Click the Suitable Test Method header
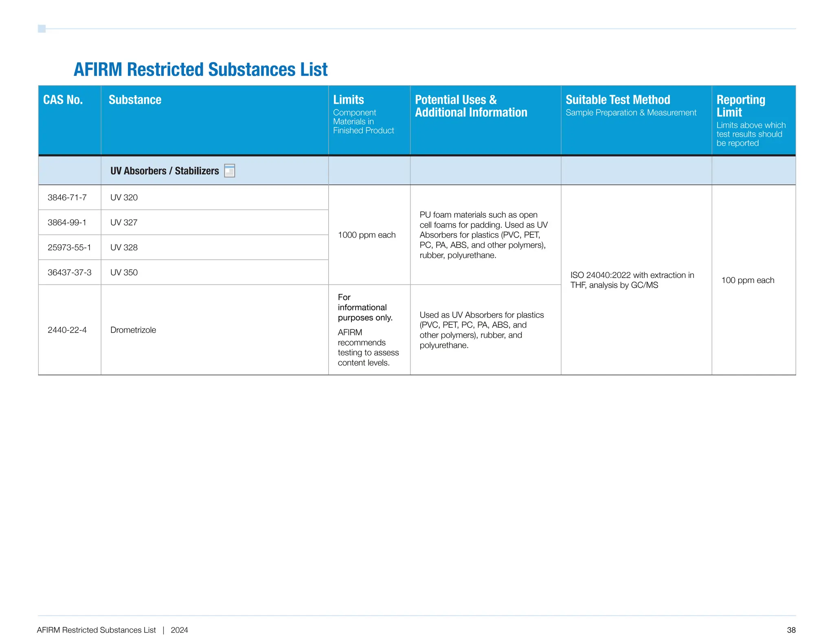The width and height of the screenshot is (834, 644). pos(617,100)
